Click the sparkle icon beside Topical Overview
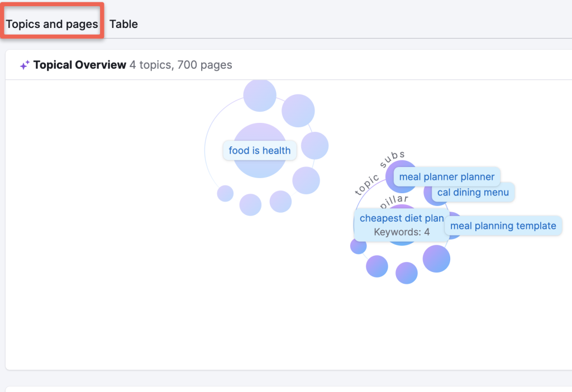 24,65
